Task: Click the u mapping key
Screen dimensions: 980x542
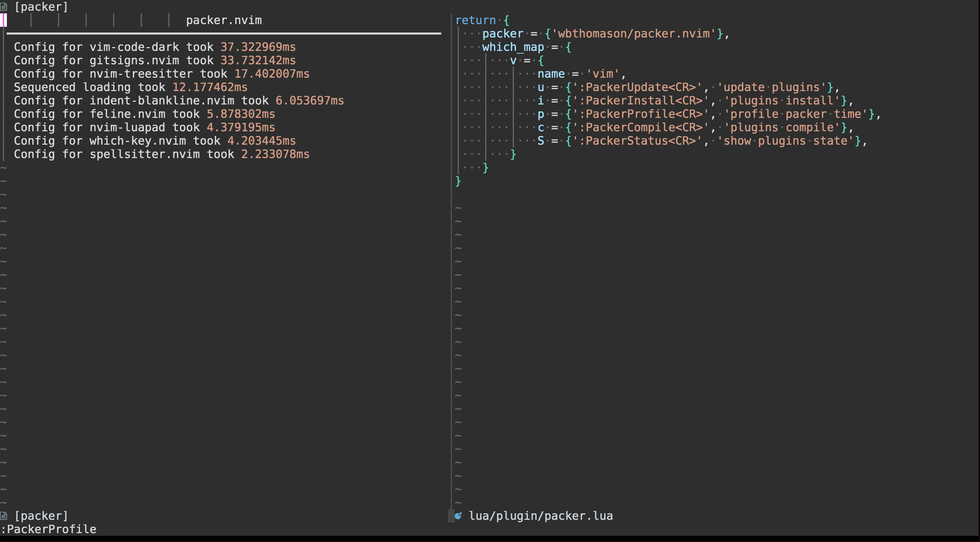Action: 541,87
